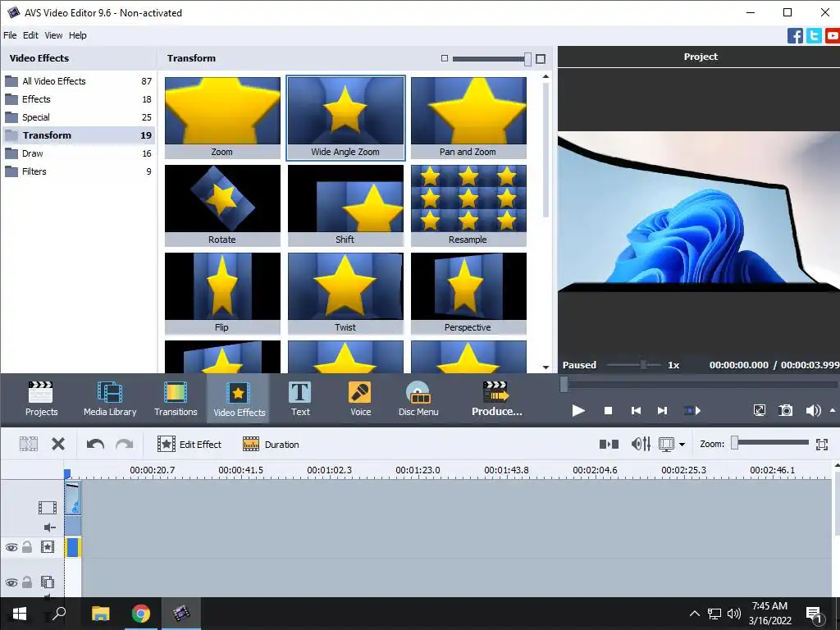Open the Voice recording tool
This screenshot has width=840, height=630.
361,399
